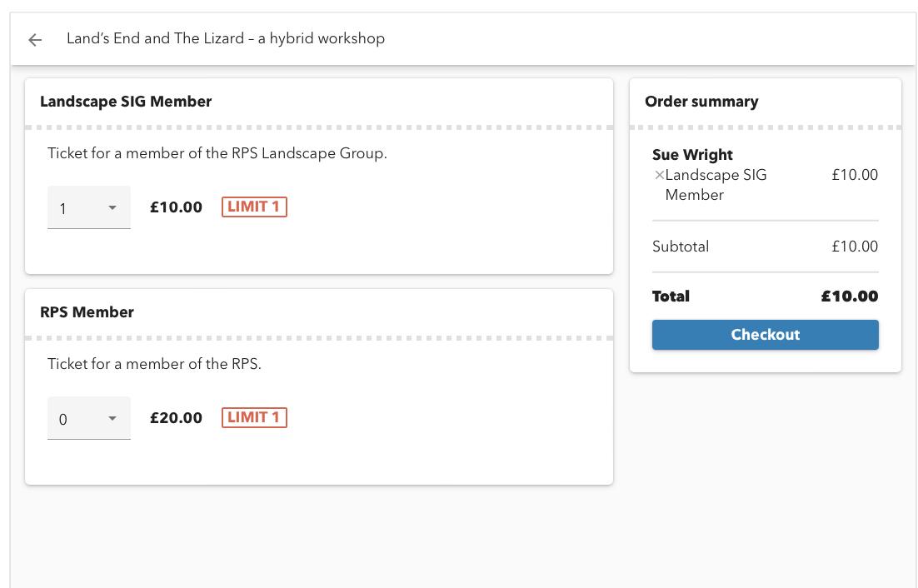
Task: Click the Total amount £10.00
Action: 849,296
